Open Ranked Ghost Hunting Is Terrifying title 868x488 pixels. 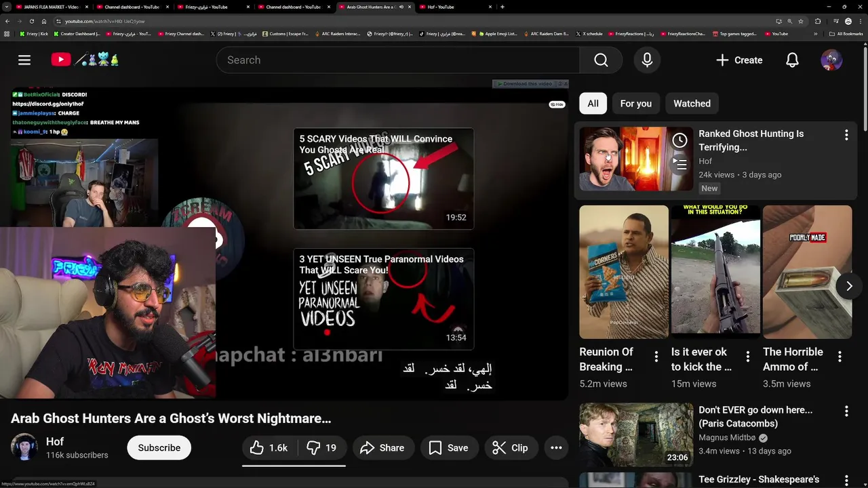coord(751,140)
